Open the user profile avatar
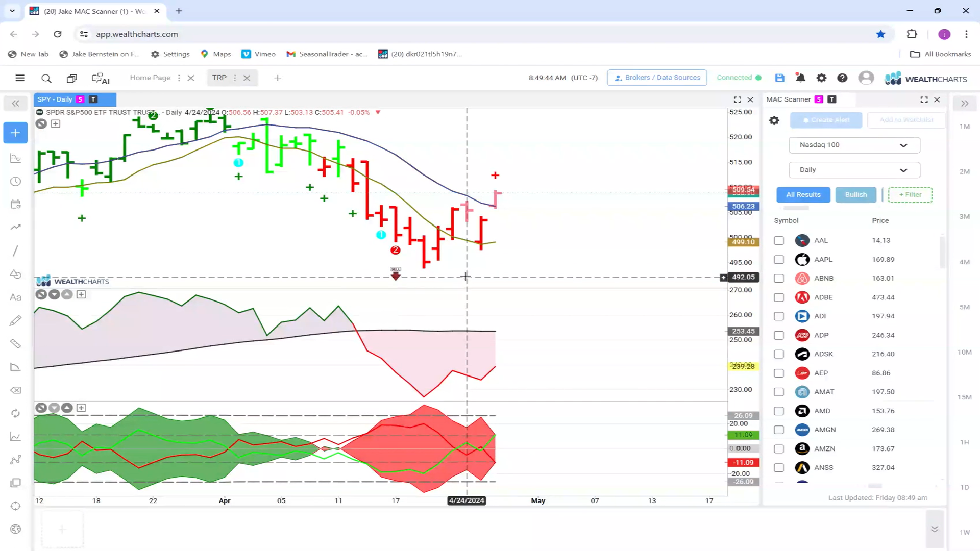 pos(866,78)
